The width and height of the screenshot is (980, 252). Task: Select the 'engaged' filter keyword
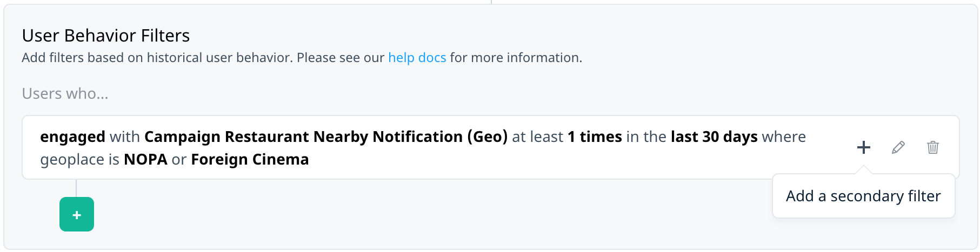point(72,137)
